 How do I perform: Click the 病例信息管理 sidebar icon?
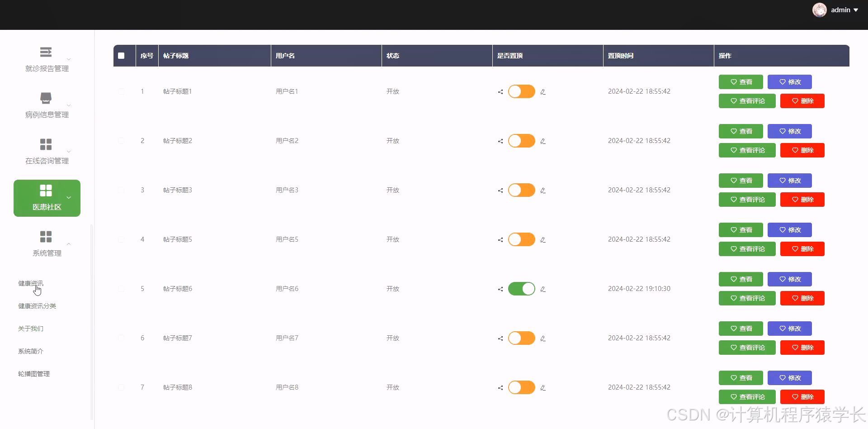coord(46,98)
